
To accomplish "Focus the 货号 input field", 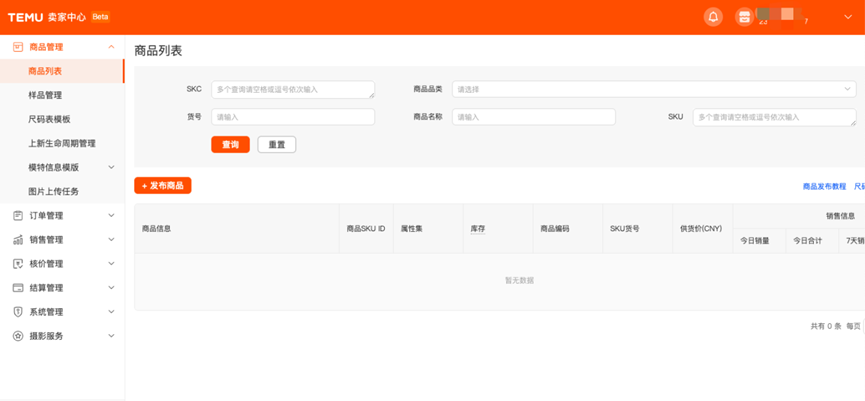I will coord(293,117).
